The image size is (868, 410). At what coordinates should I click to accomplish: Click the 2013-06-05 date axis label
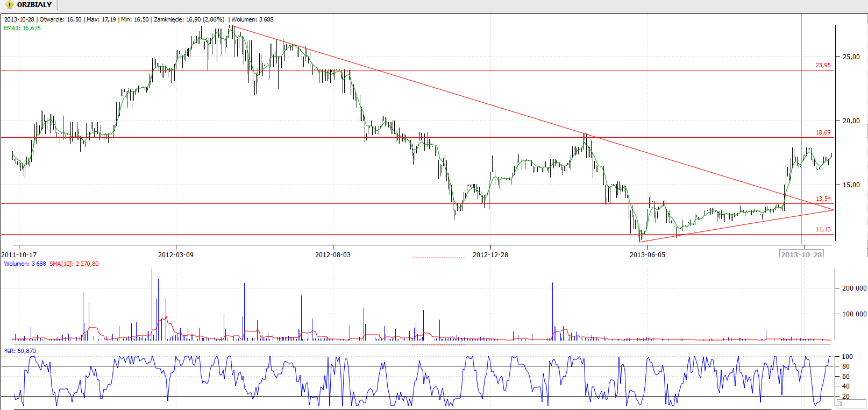coord(648,255)
